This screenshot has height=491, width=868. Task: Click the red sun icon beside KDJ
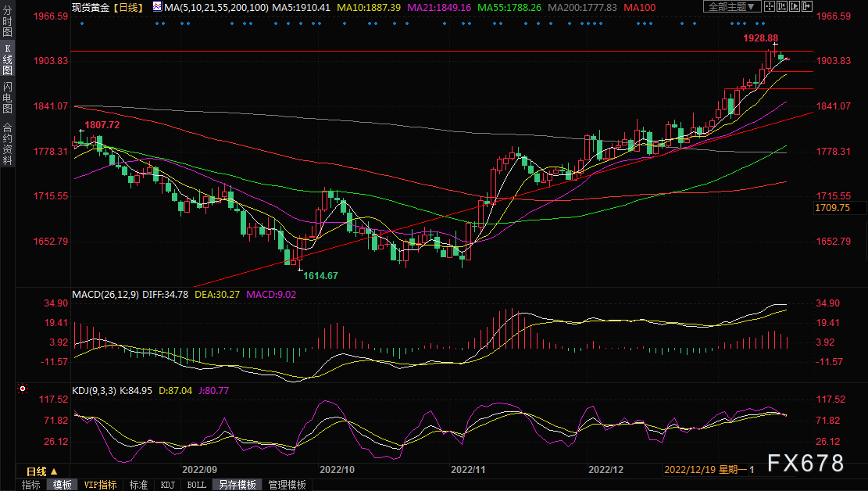click(23, 388)
